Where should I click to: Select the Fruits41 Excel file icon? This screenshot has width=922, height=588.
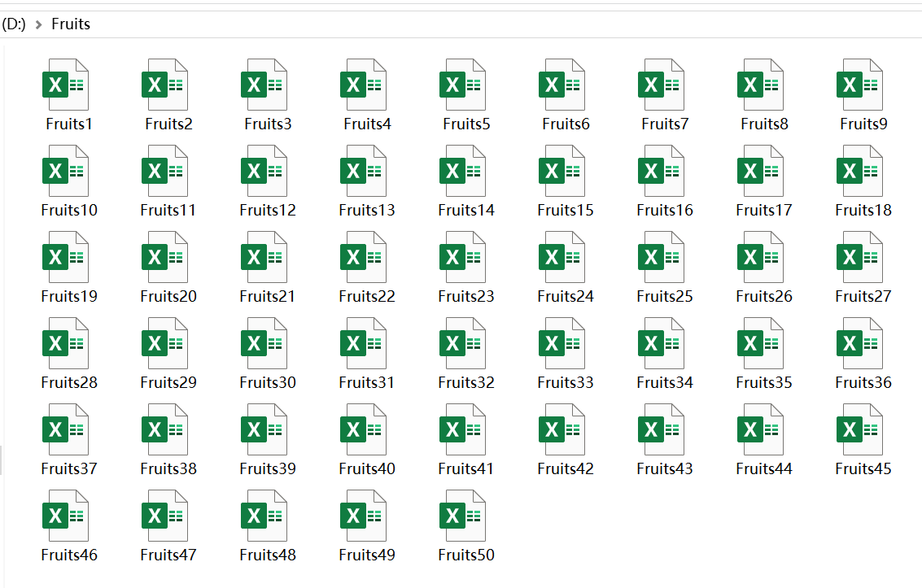pyautogui.click(x=463, y=430)
